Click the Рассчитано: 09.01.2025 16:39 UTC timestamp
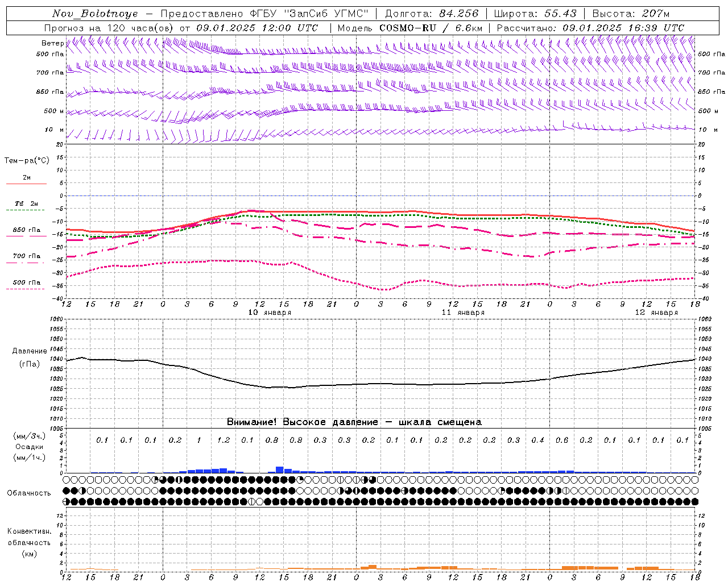728x582 pixels. [x=590, y=28]
